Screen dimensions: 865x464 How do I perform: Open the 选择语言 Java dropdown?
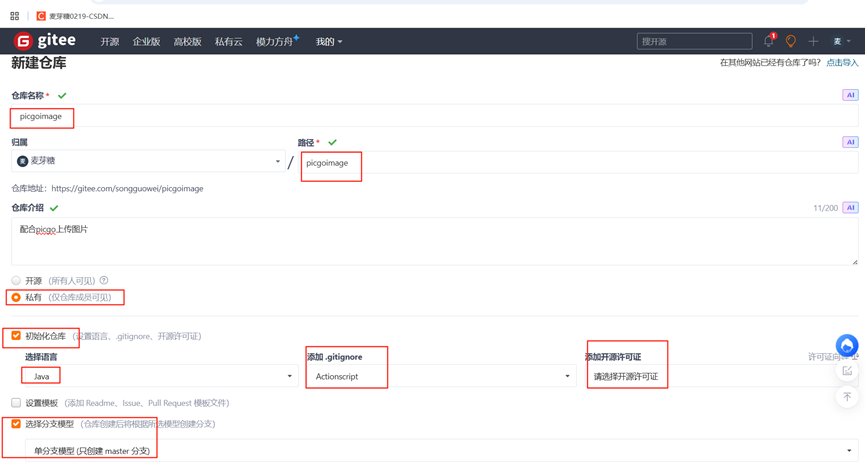(x=162, y=376)
